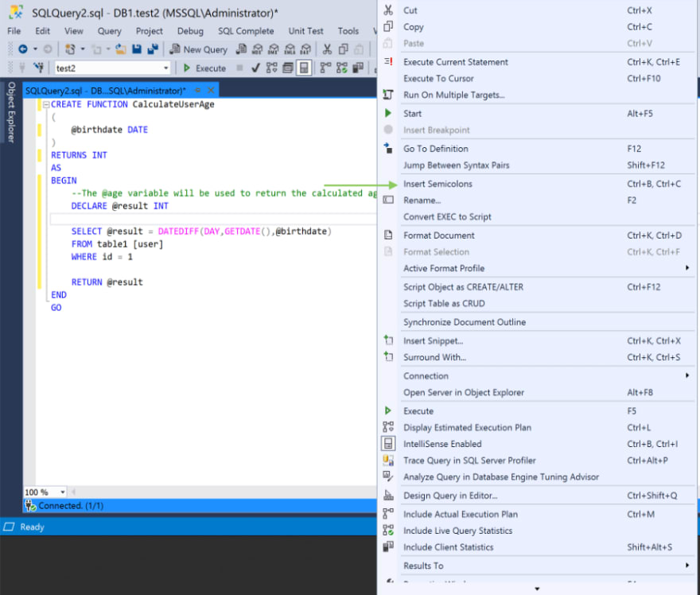Click the Database Engine Query icon

241,49
